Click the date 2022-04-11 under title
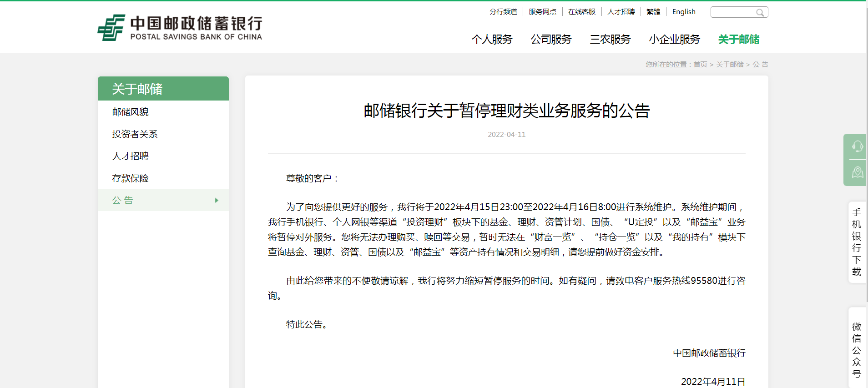The image size is (868, 388). (507, 135)
